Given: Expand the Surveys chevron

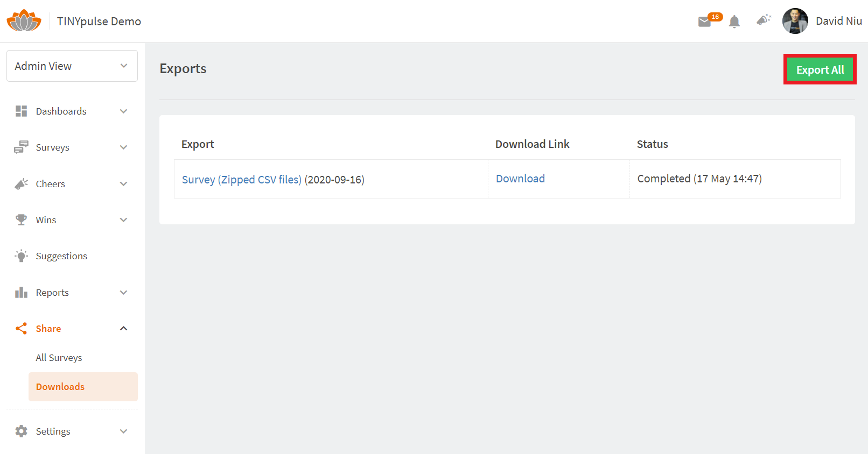Looking at the screenshot, I should pos(123,147).
